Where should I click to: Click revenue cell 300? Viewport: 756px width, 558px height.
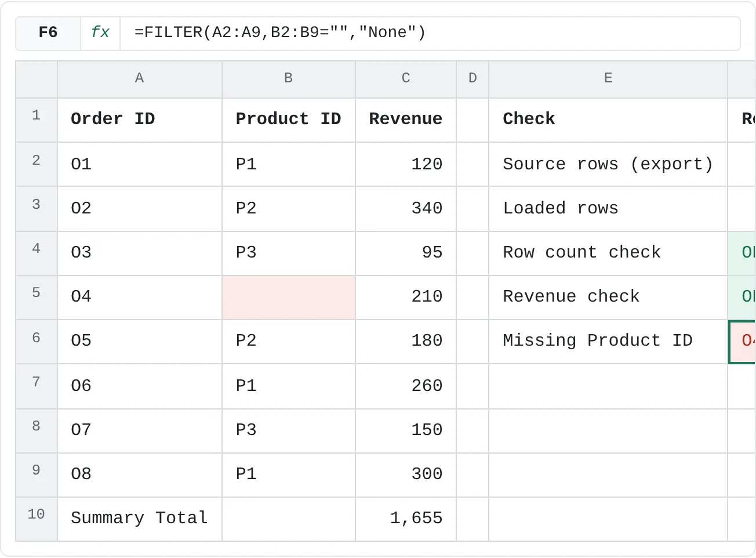406,475
